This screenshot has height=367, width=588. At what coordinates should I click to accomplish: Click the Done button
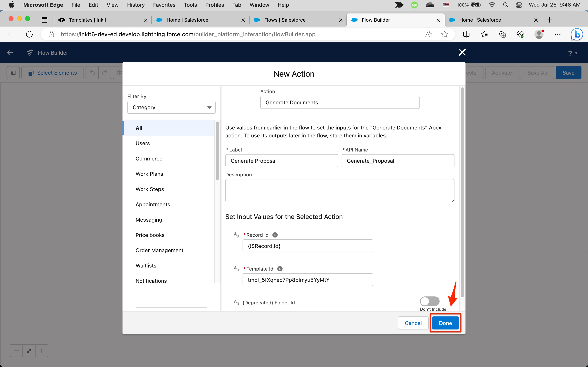click(445, 323)
